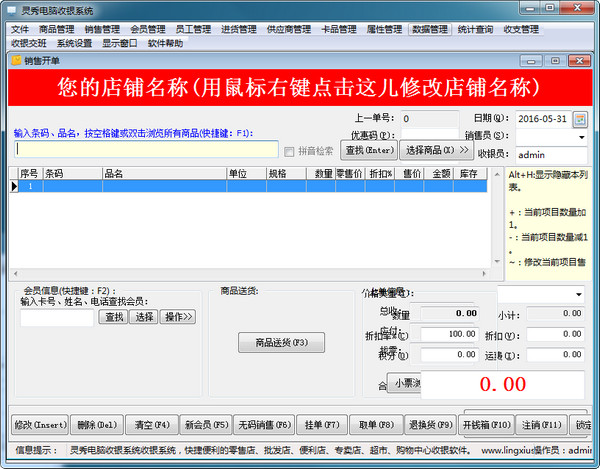This screenshot has width=600, height=469.
Task: Click the member card number search field
Action: point(57,317)
